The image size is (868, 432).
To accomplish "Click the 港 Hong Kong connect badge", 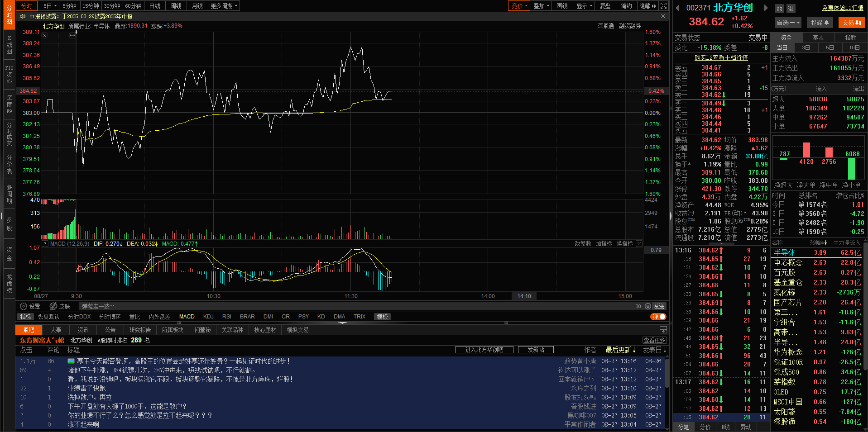I will (791, 9).
